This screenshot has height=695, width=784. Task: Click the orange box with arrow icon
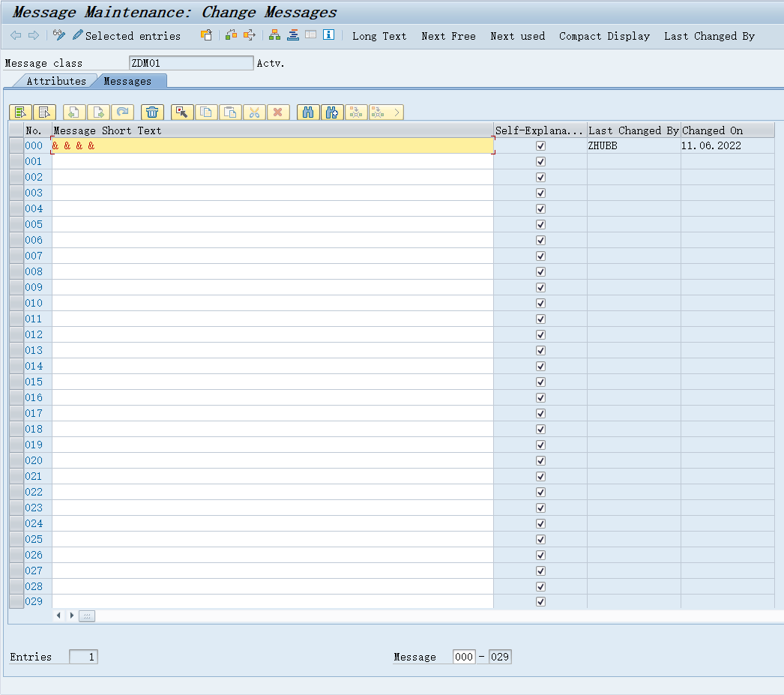(x=250, y=35)
